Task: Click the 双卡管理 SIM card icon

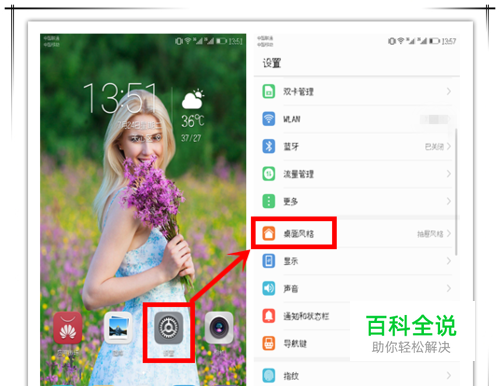Action: tap(269, 91)
